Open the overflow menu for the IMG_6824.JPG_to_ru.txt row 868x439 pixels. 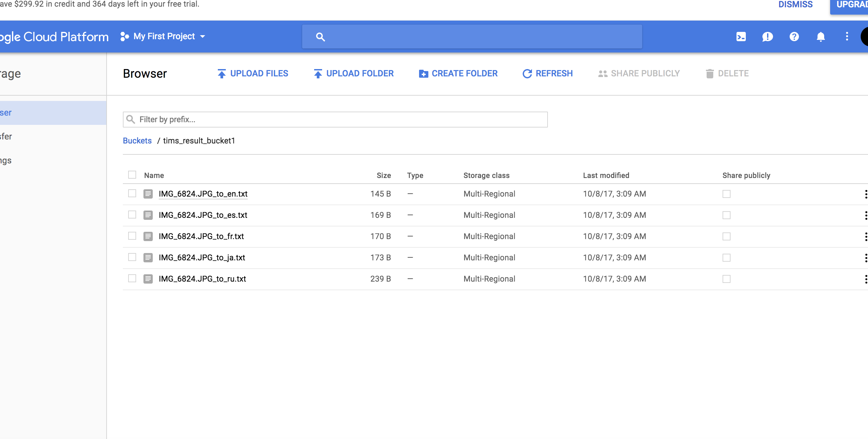[865, 279]
